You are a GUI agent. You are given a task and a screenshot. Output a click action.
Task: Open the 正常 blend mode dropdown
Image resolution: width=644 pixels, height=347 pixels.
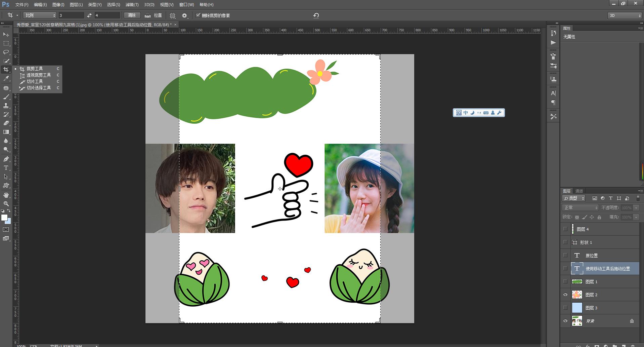(580, 208)
